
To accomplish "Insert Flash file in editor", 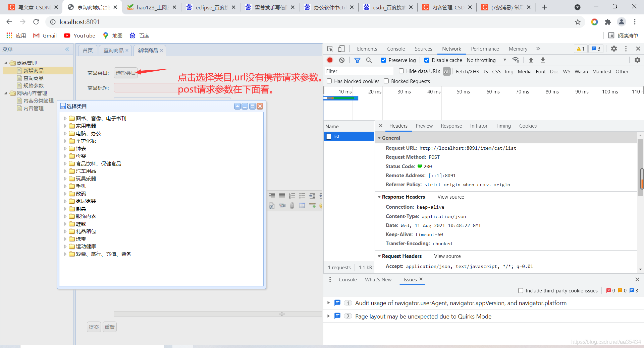I will [x=272, y=206].
